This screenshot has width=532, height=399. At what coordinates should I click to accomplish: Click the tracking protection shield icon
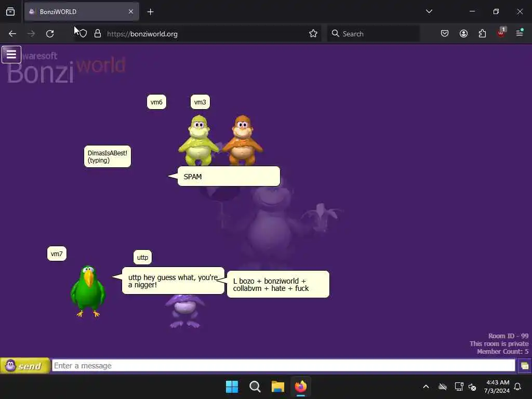tap(83, 34)
